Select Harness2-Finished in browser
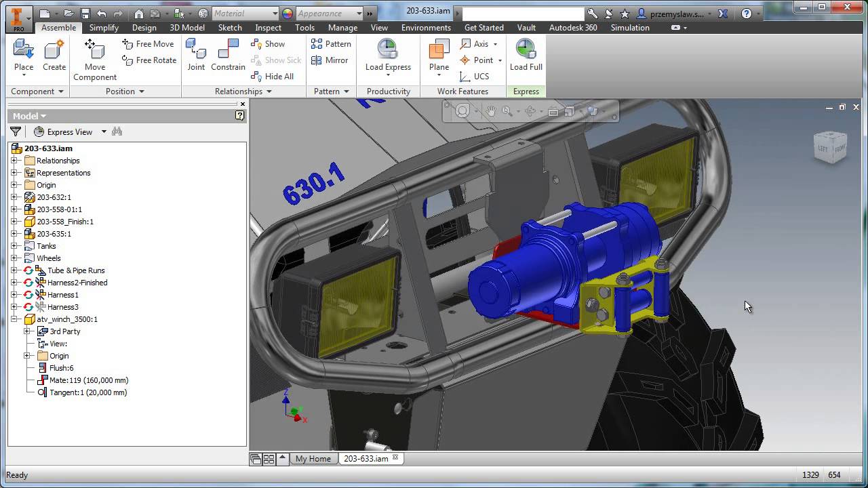The image size is (868, 488). pyautogui.click(x=77, y=283)
